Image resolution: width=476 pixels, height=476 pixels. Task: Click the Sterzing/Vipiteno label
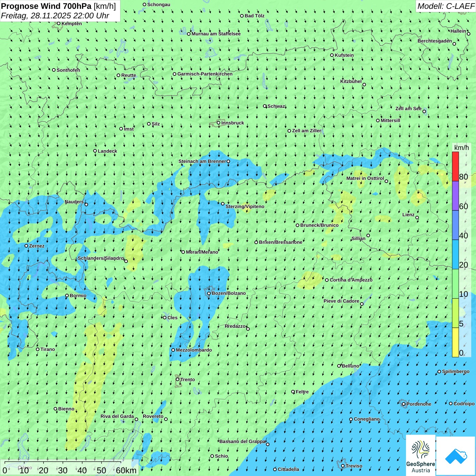(x=245, y=206)
